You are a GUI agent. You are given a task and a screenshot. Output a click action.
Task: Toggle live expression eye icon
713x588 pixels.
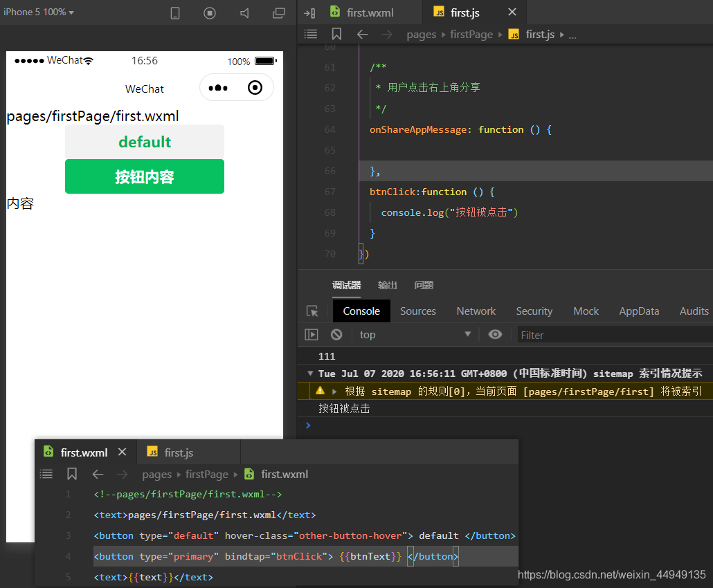495,335
